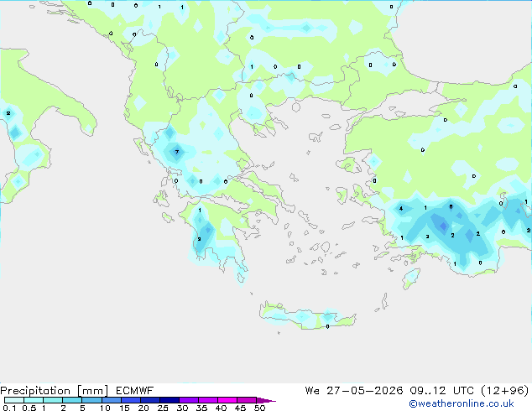
Task: Click the precipitation value label on Crete
Action: tap(327, 326)
